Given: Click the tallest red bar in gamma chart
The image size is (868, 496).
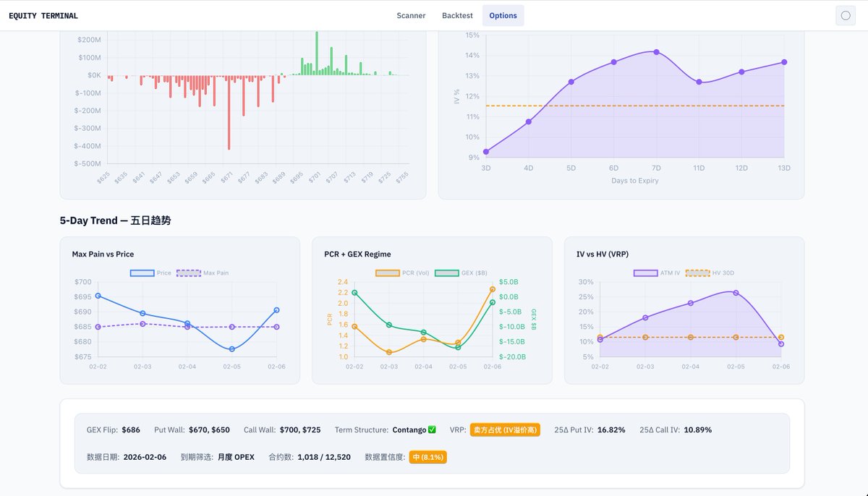Looking at the screenshot, I should (x=229, y=112).
